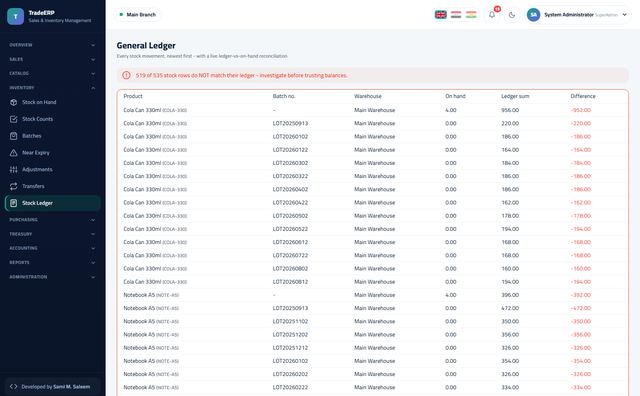Click difference value -392.00

581,295
